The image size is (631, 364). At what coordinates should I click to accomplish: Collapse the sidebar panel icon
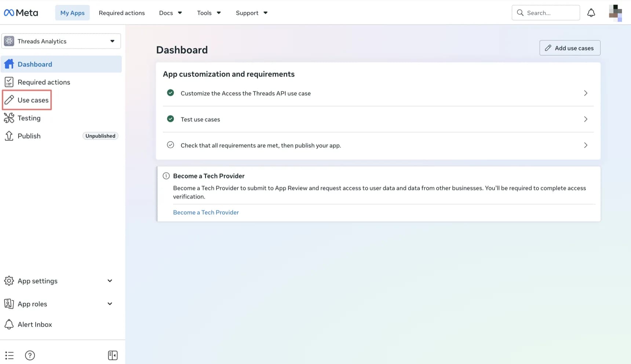113,355
